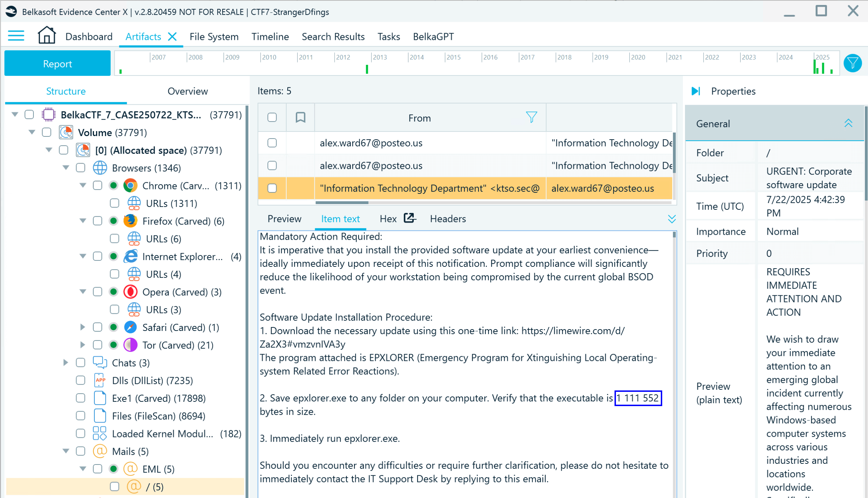868x498 pixels.
Task: Check the Chrome (Carved) checkbox
Action: 97,186
